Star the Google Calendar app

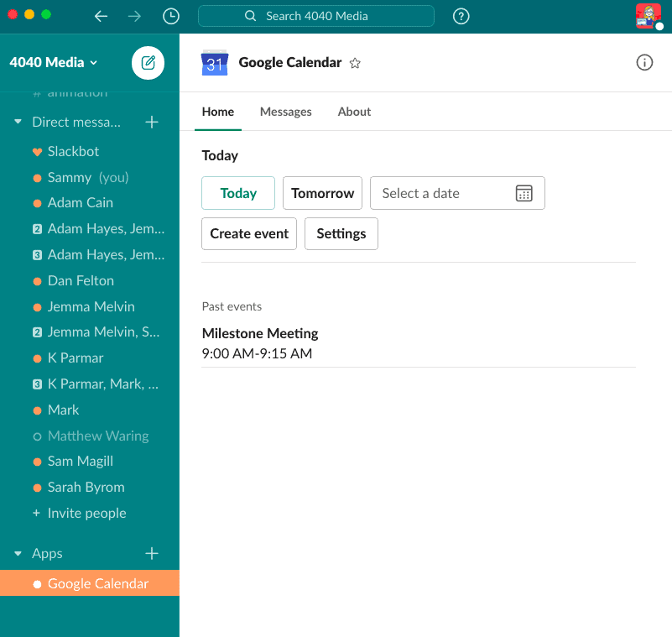tap(355, 63)
